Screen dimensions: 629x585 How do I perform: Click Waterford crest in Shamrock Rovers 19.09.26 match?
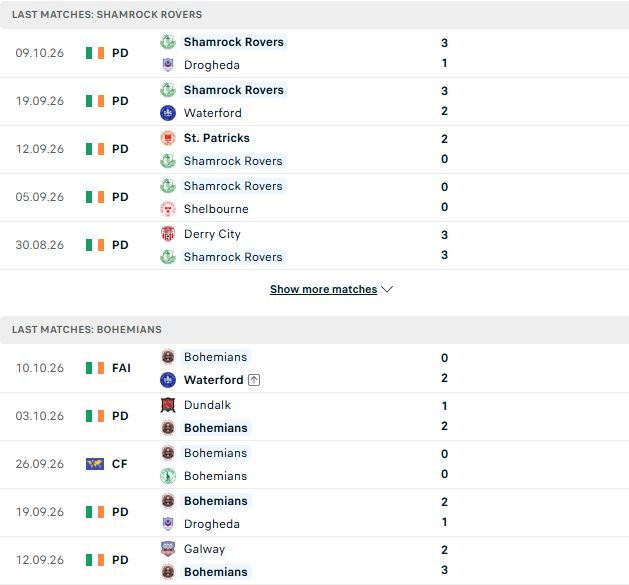pos(168,113)
